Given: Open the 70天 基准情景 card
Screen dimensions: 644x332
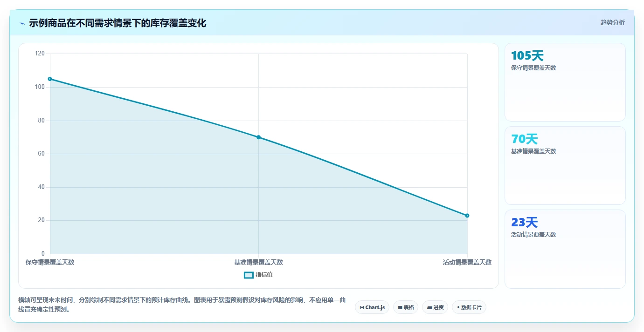Looking at the screenshot, I should coord(565,166).
